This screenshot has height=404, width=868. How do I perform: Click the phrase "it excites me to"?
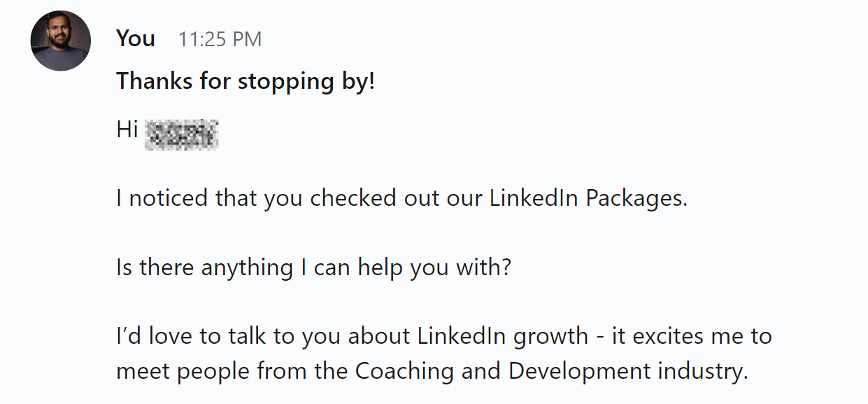click(x=692, y=337)
